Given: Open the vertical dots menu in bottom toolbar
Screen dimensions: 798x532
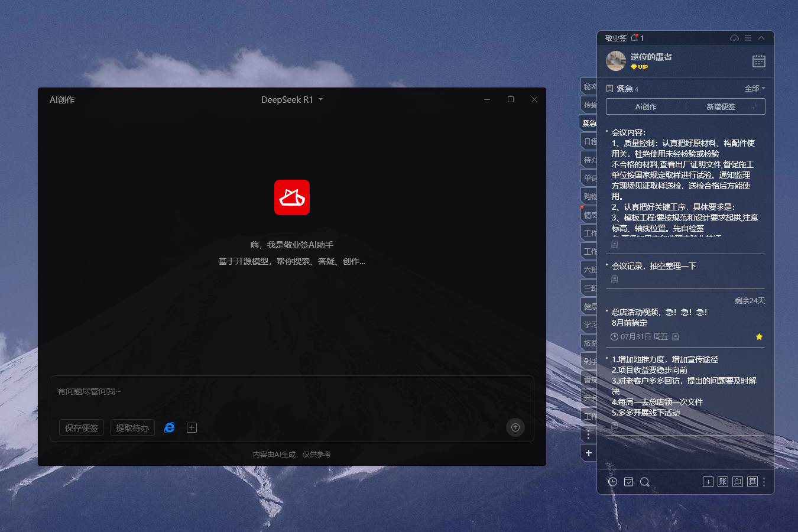Looking at the screenshot, I should tap(764, 482).
